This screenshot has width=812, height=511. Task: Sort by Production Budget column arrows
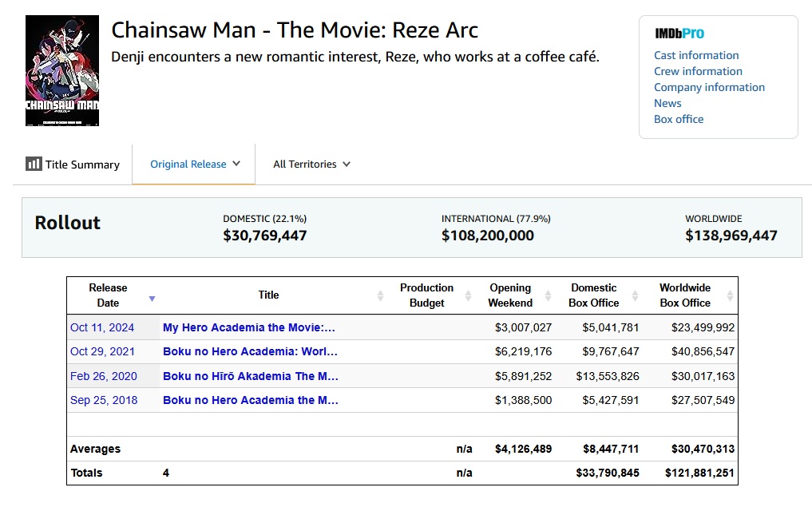[468, 295]
